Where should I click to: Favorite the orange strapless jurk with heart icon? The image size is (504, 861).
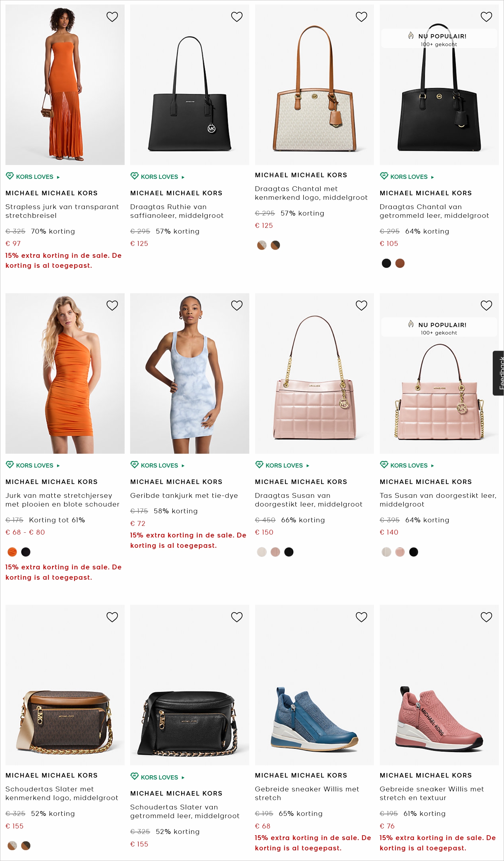tap(112, 17)
